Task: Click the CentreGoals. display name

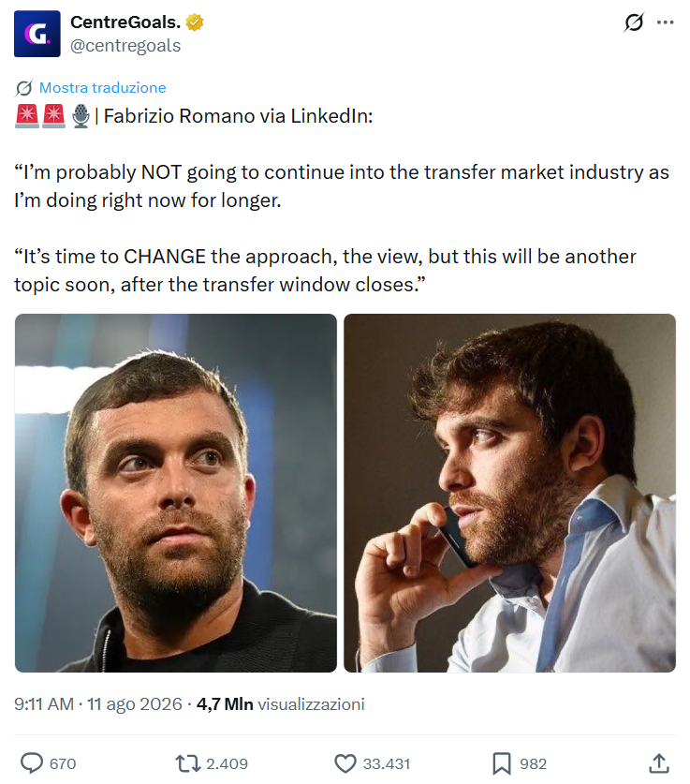Action: (125, 22)
